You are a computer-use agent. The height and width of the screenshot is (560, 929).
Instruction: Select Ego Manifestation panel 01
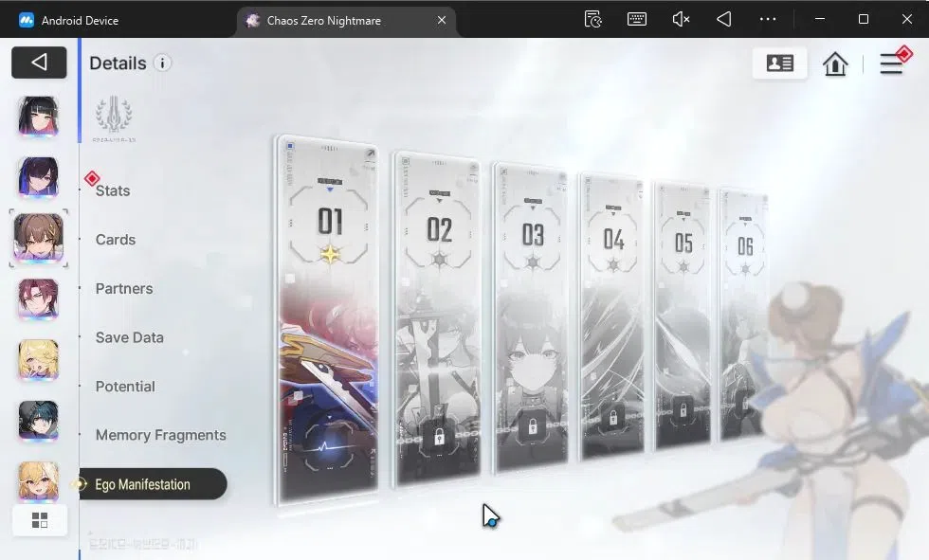[x=328, y=319]
